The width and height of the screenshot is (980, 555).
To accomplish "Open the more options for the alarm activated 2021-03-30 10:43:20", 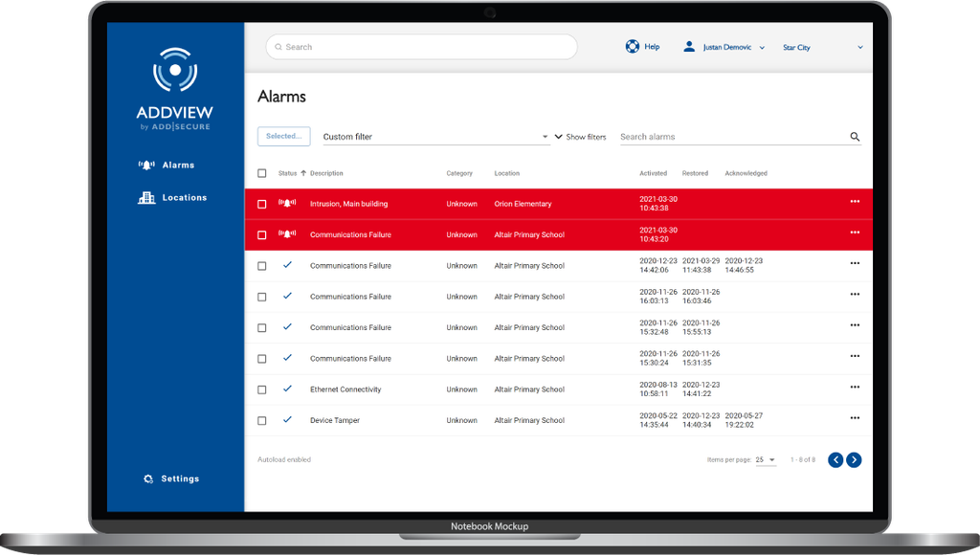I will pyautogui.click(x=855, y=233).
